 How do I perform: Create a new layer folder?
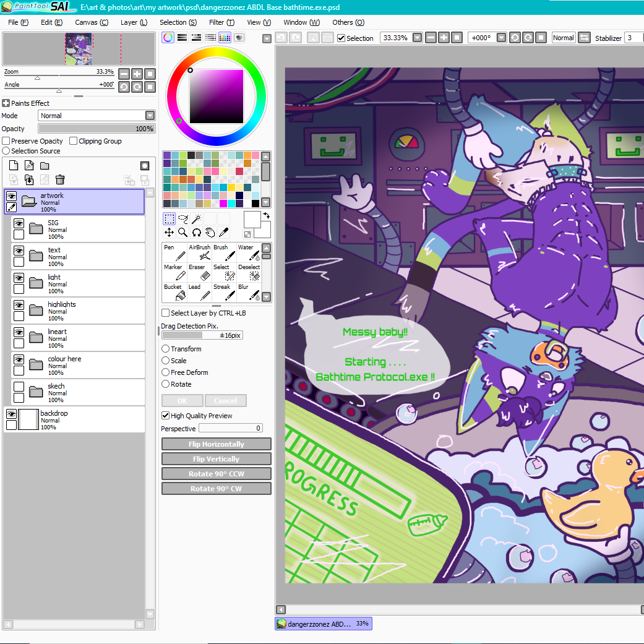coord(45,166)
